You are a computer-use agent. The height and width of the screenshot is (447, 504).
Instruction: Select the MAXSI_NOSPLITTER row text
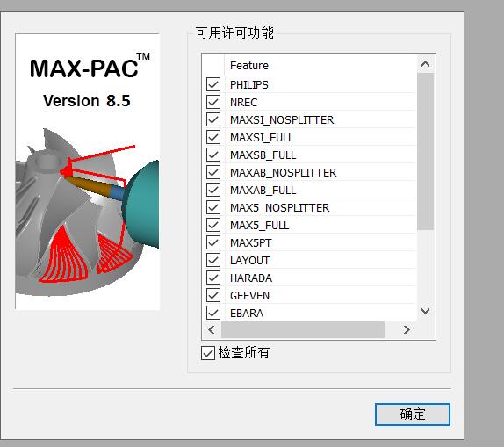(x=282, y=120)
